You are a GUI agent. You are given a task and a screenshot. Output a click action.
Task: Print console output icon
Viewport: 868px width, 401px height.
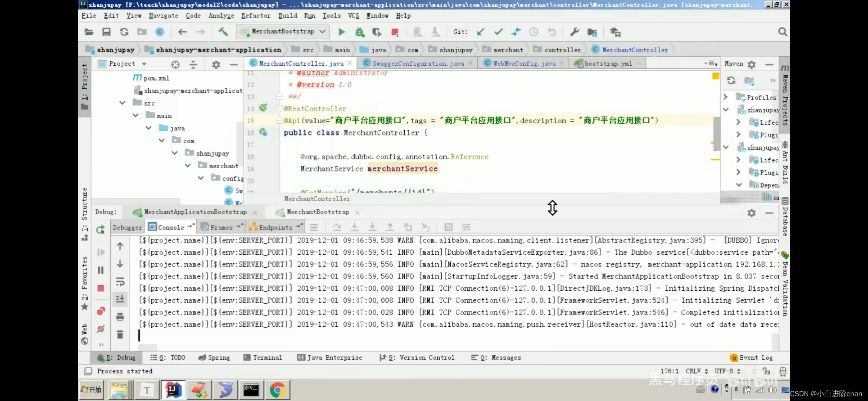(x=120, y=317)
